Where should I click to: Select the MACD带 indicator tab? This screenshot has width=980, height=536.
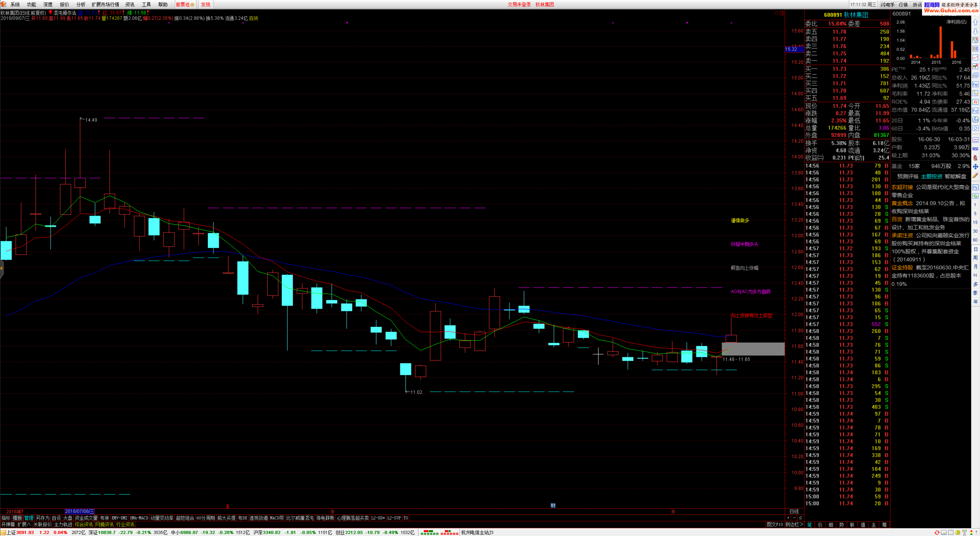tap(277, 518)
